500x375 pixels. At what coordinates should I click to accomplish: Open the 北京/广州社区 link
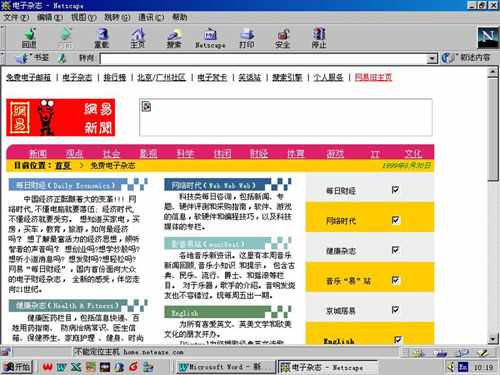click(161, 77)
